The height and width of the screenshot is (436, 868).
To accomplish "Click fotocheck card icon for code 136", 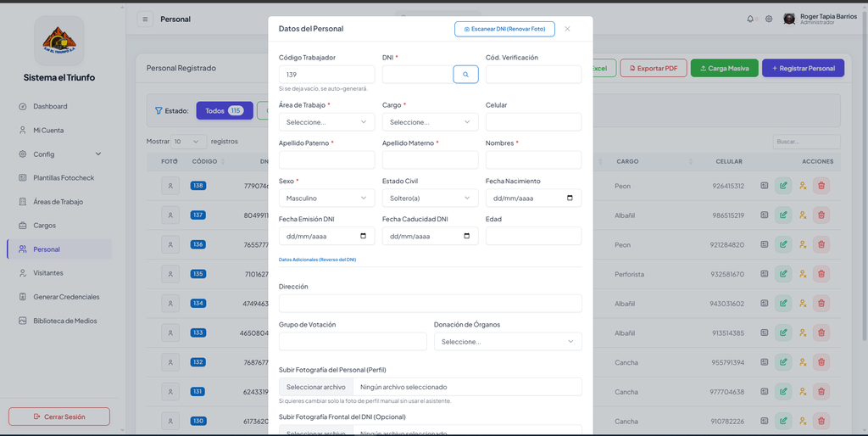I will 764,244.
